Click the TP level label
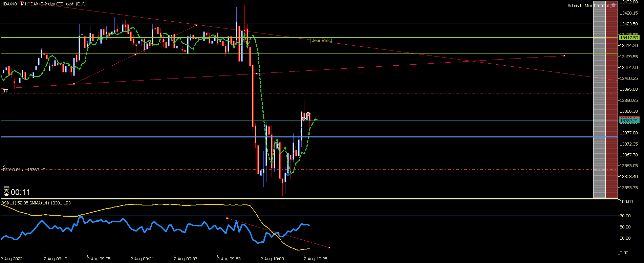 (6, 91)
